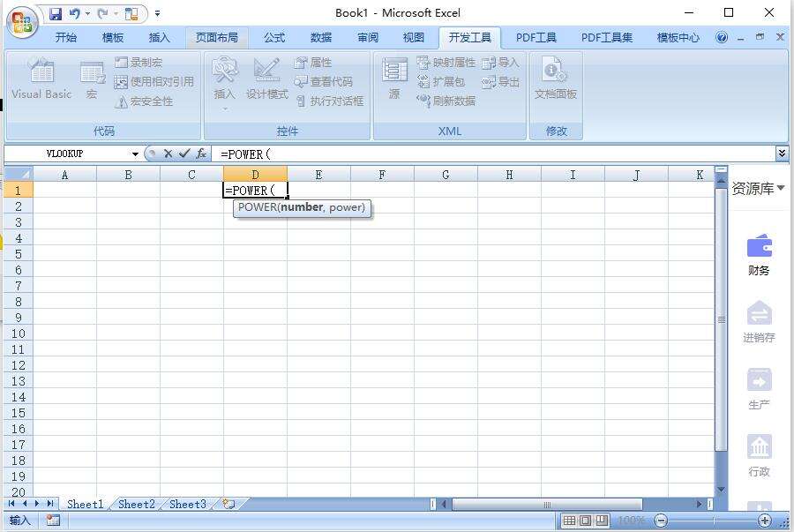This screenshot has height=532, width=794.
Task: Switch to Page Layout view in status bar
Action: [586, 521]
